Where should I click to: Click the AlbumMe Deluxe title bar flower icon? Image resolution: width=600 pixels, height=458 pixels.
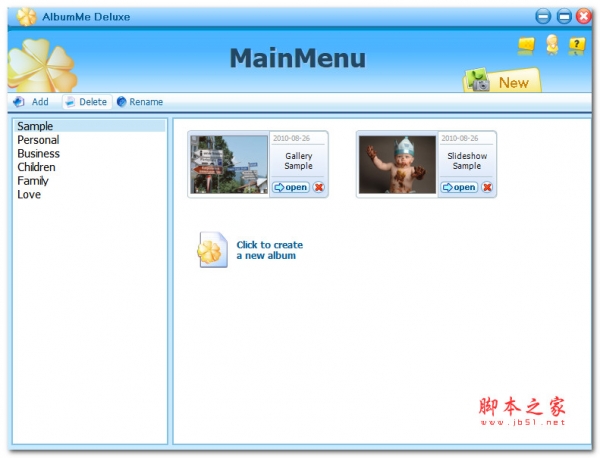(26, 17)
